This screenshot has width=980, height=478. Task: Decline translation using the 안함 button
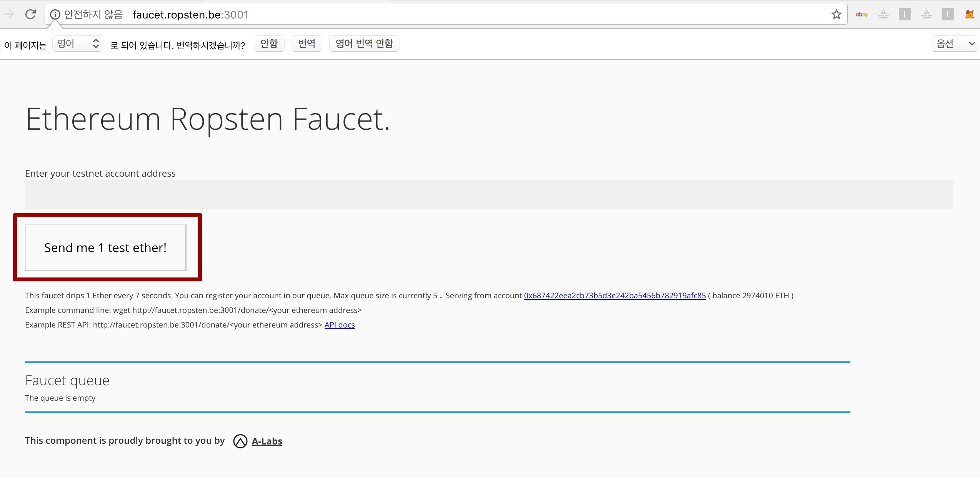269,43
